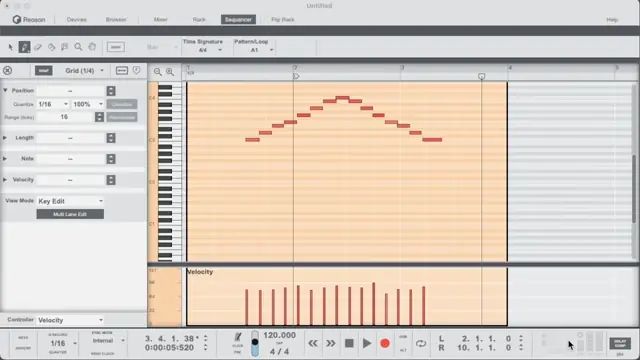Click the zoom in icon in sequencer

tap(170, 72)
